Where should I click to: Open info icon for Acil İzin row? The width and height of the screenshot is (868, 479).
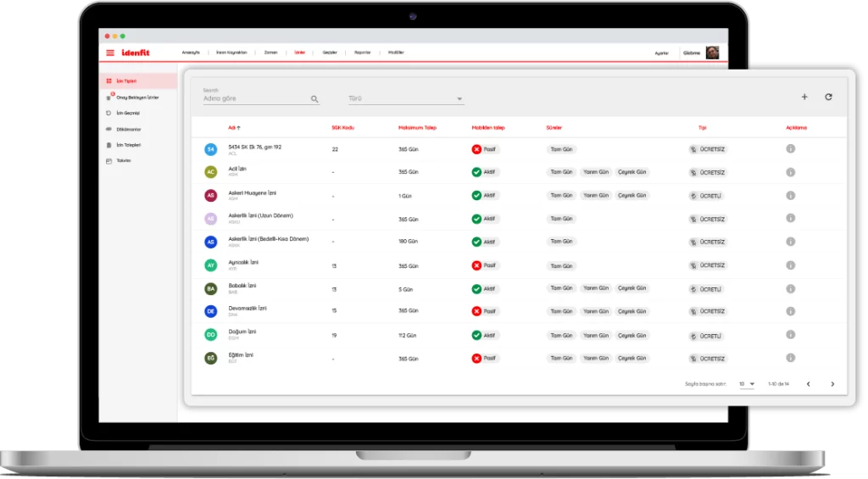click(790, 172)
